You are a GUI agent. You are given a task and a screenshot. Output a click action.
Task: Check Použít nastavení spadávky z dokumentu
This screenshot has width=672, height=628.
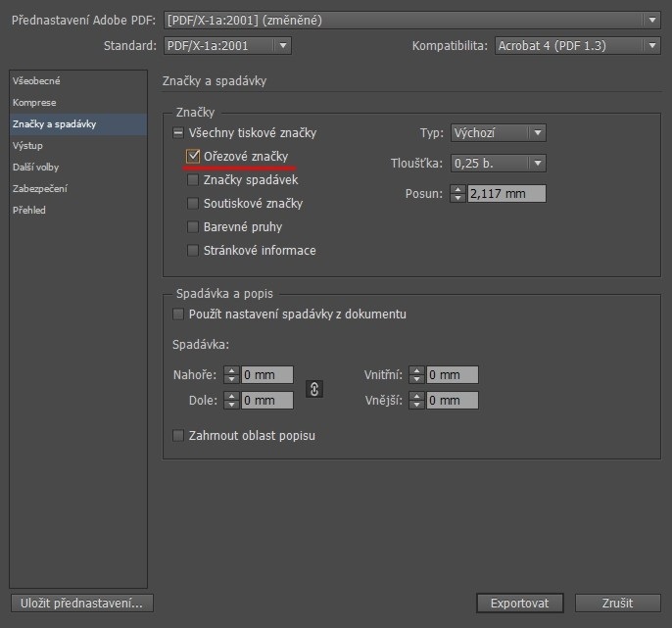(178, 314)
